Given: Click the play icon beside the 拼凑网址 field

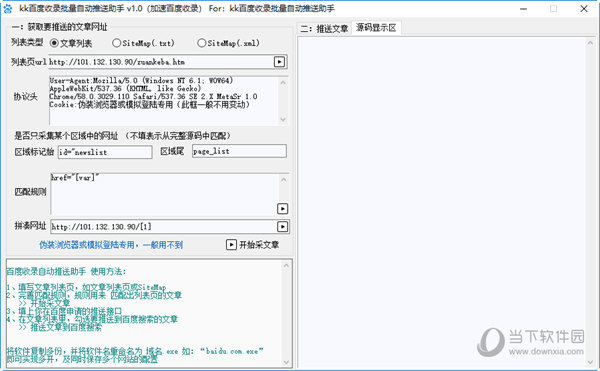Looking at the screenshot, I should [x=282, y=226].
